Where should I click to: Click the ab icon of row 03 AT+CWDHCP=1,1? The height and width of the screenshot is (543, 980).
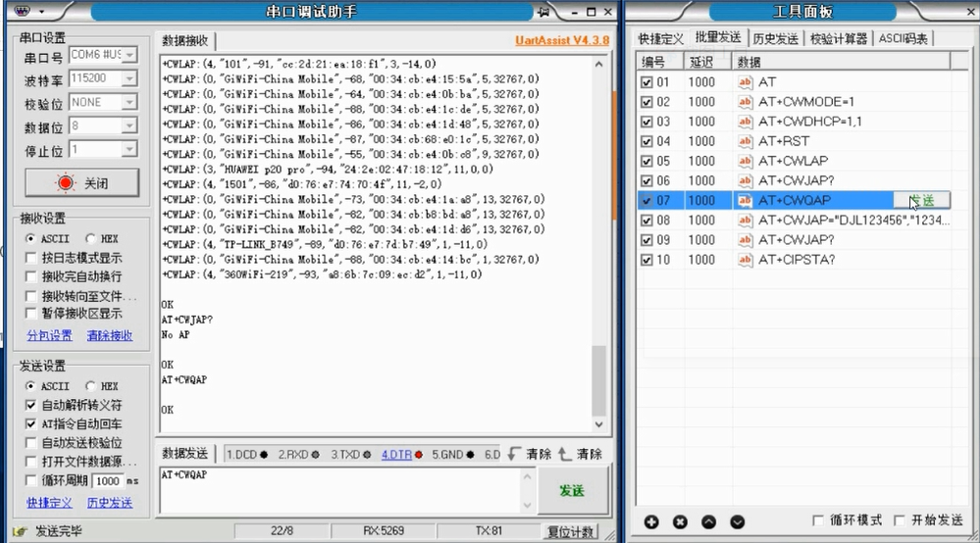point(745,122)
